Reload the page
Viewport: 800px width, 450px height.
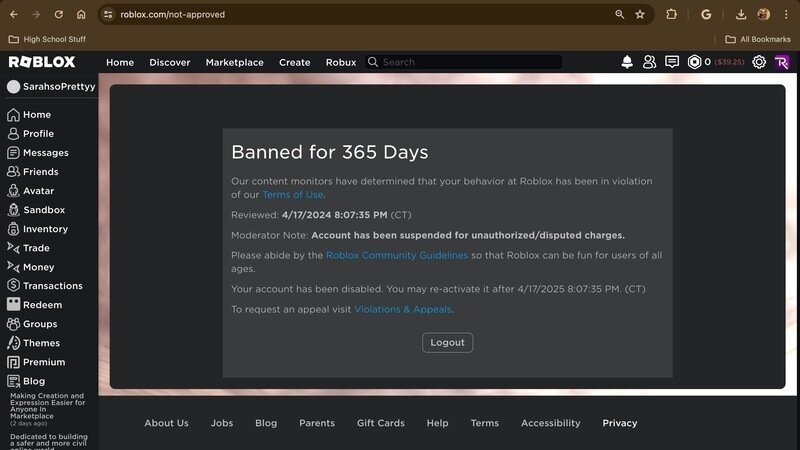(59, 14)
